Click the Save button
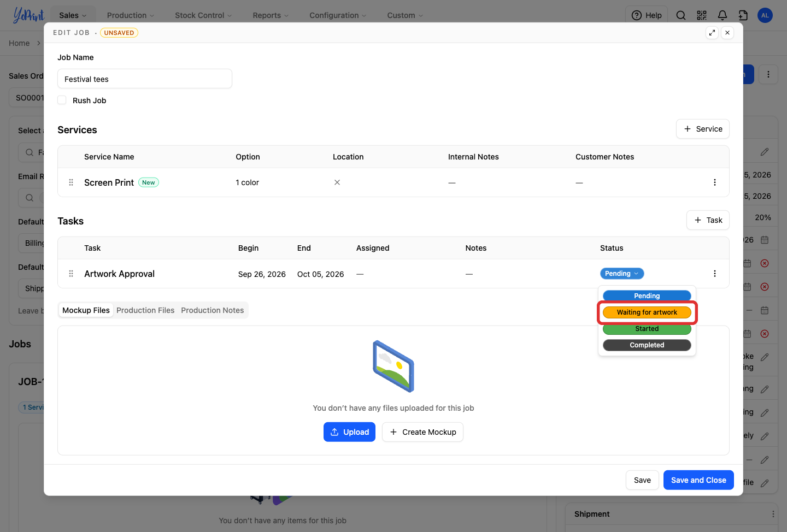The height and width of the screenshot is (532, 787). (x=642, y=480)
